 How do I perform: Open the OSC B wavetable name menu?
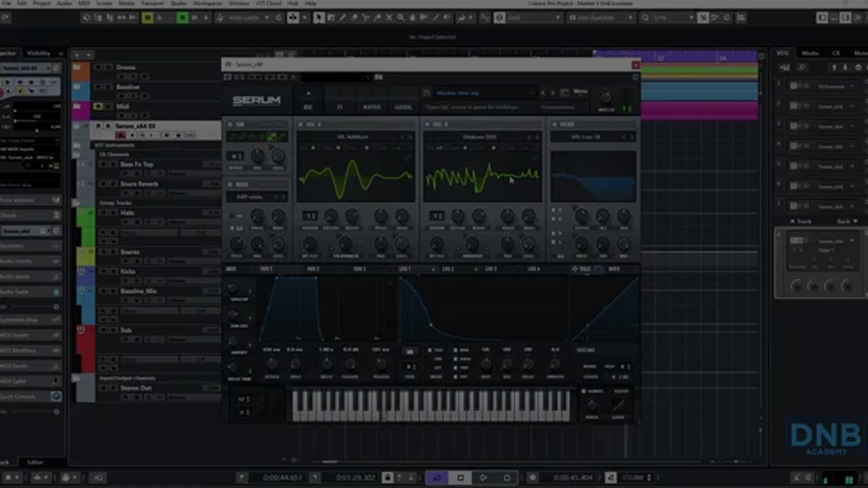coord(479,137)
